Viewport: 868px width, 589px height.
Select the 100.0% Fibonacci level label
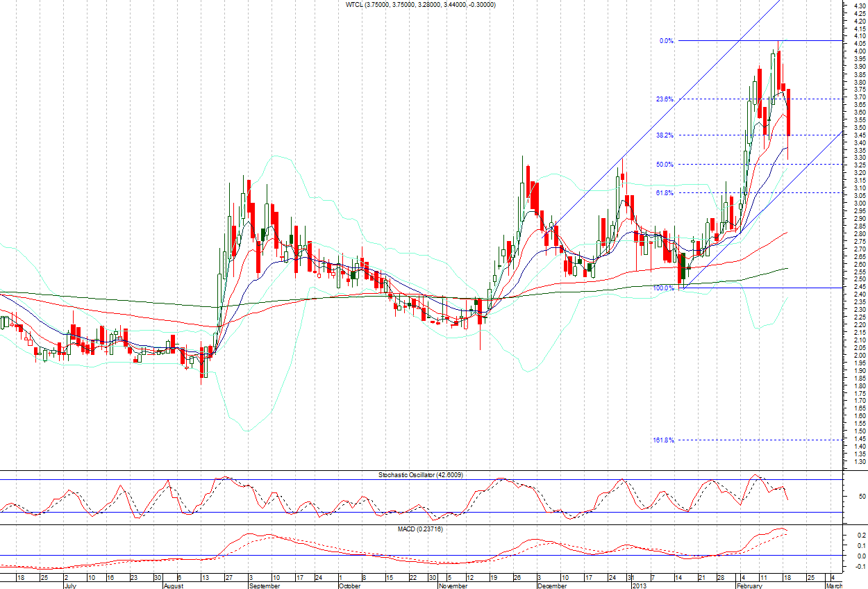[663, 288]
